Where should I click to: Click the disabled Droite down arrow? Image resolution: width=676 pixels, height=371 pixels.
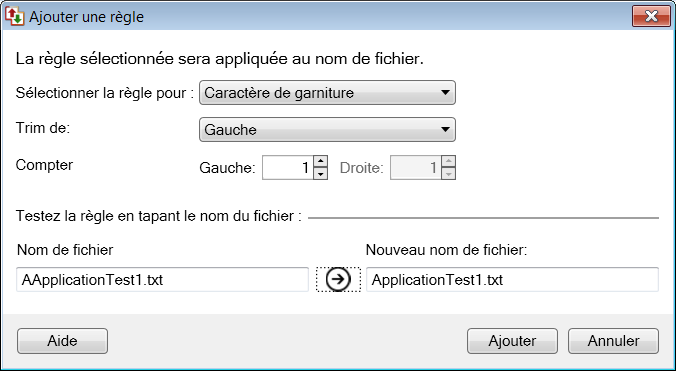[448, 174]
